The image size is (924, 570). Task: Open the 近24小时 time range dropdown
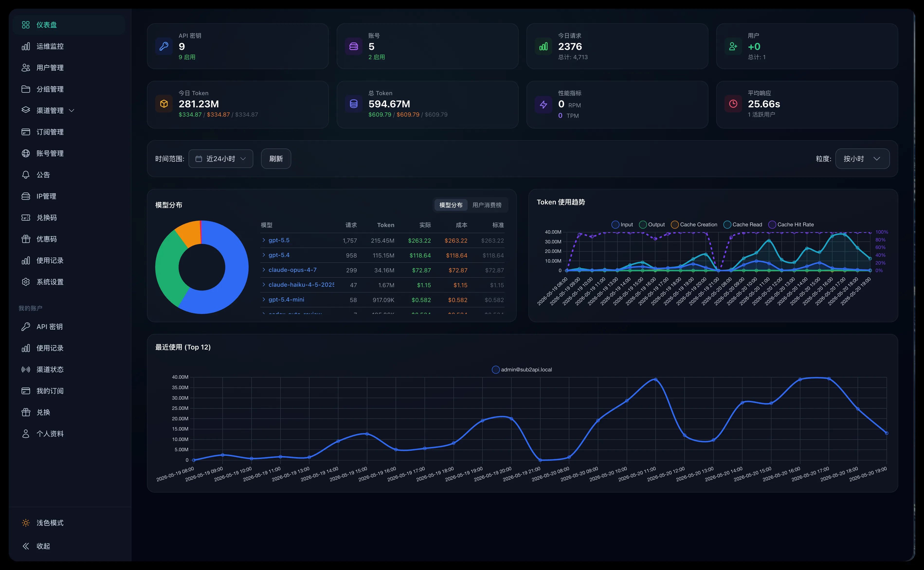[221, 159]
